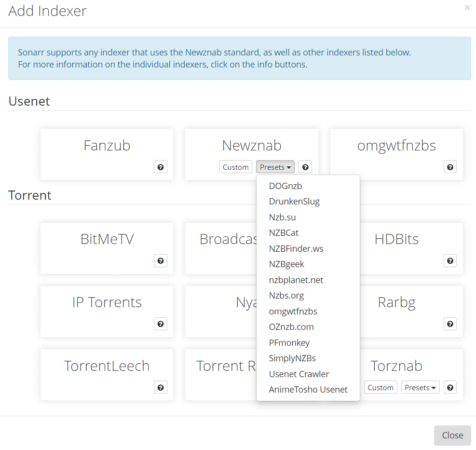Click Torznab Custom button

tap(381, 387)
